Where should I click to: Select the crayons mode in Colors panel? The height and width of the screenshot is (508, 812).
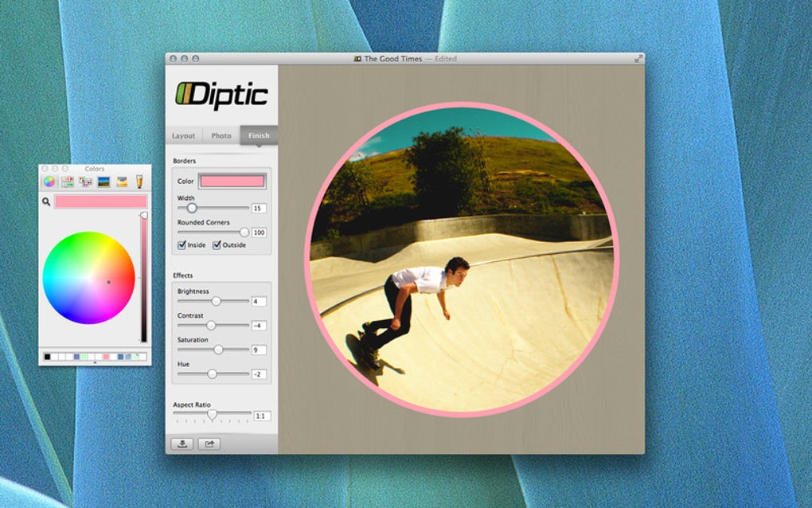pos(122,182)
